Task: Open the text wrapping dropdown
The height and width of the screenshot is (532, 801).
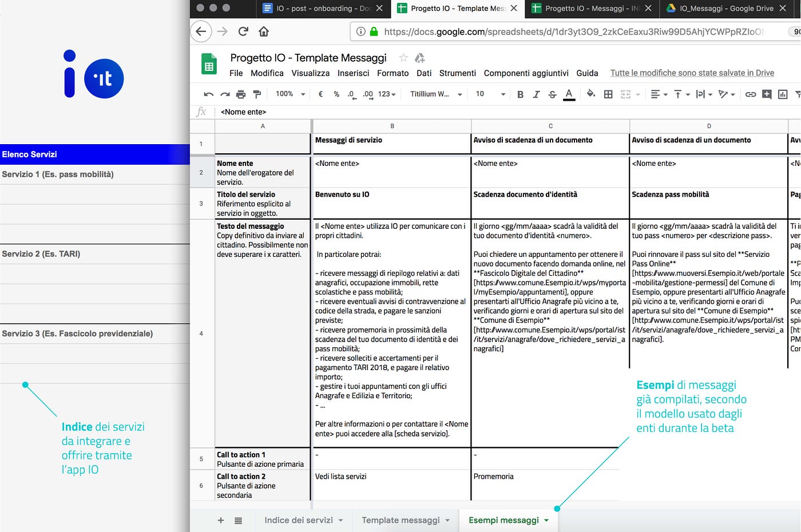Action: 704,94
